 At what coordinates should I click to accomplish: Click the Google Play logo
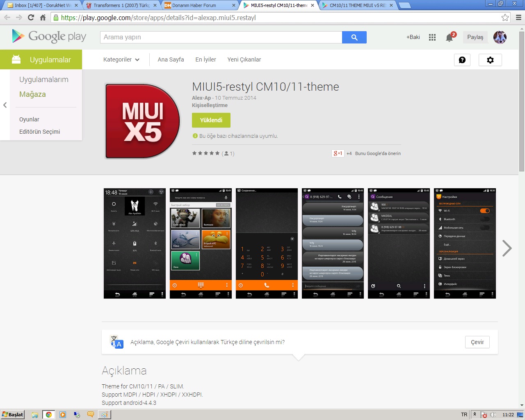coord(49,37)
